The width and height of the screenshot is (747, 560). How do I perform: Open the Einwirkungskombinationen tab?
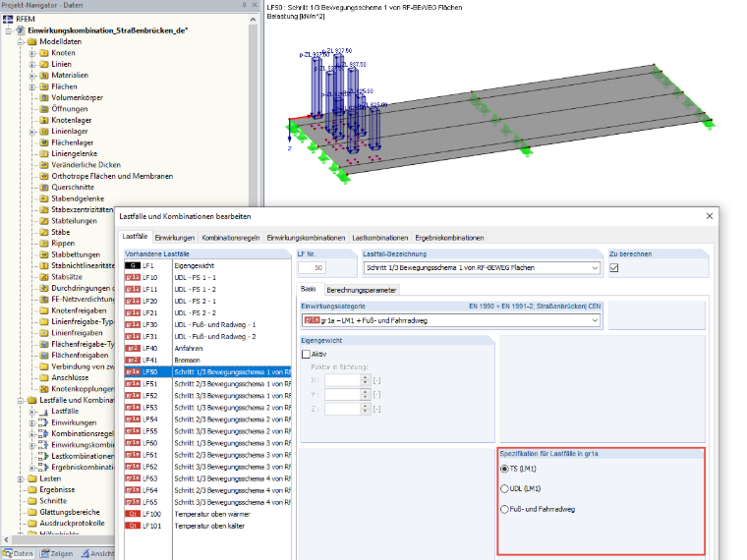(x=306, y=238)
